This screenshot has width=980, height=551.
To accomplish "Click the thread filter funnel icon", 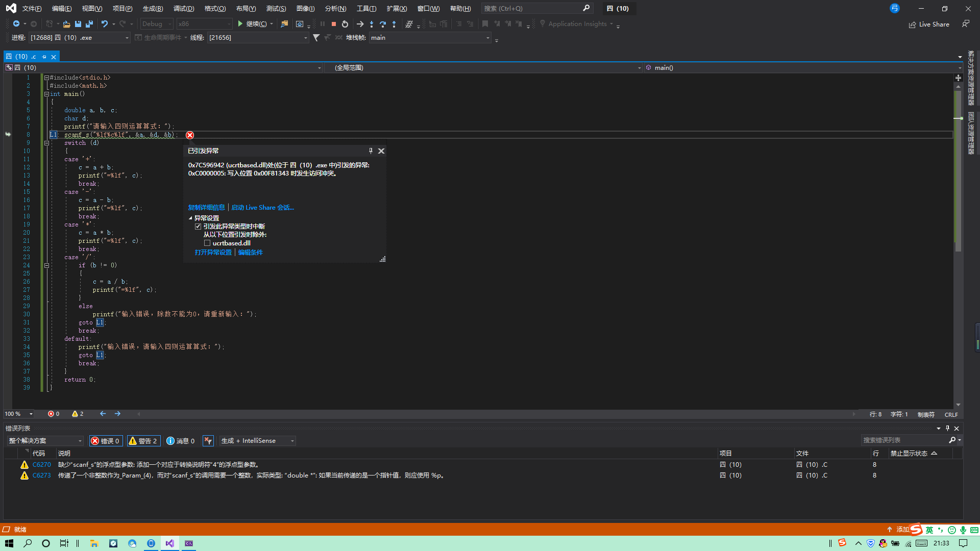I will click(x=316, y=38).
